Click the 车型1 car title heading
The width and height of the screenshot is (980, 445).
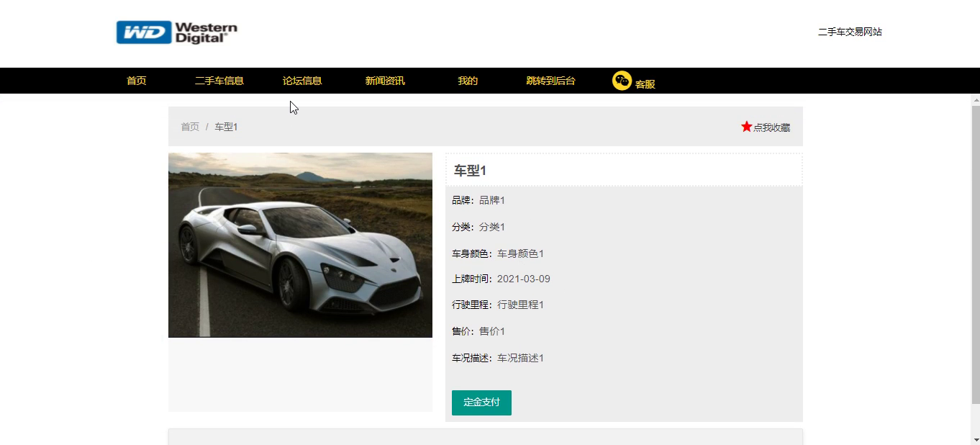coord(470,171)
